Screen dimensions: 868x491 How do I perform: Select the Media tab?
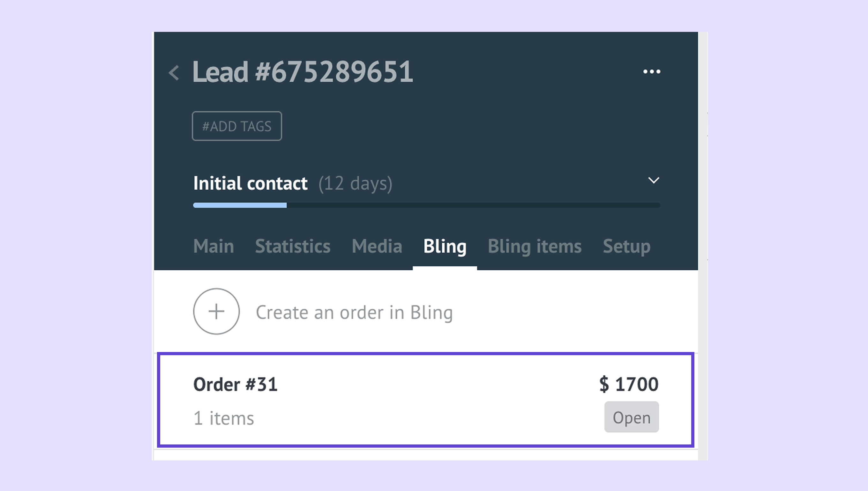tap(377, 246)
